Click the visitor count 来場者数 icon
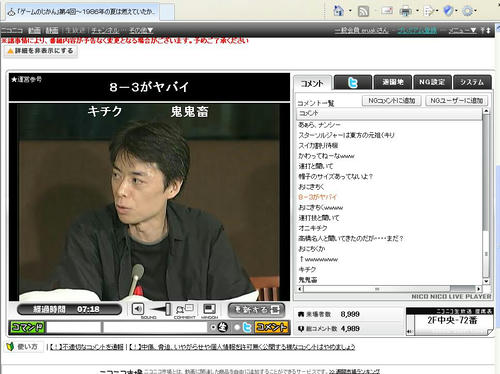The width and height of the screenshot is (500, 374). point(301,314)
